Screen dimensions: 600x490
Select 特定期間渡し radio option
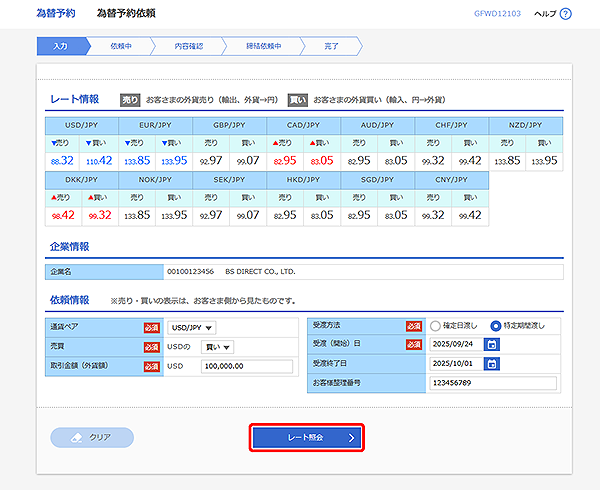coord(496,326)
